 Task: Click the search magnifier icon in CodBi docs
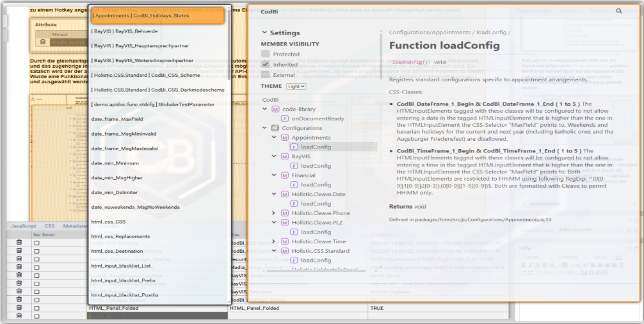(618, 12)
